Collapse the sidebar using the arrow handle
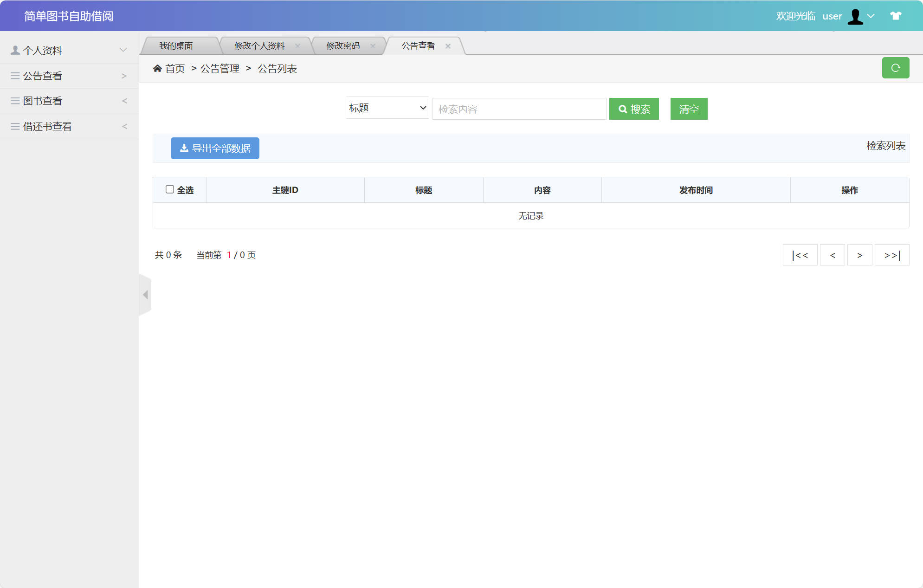 145,295
